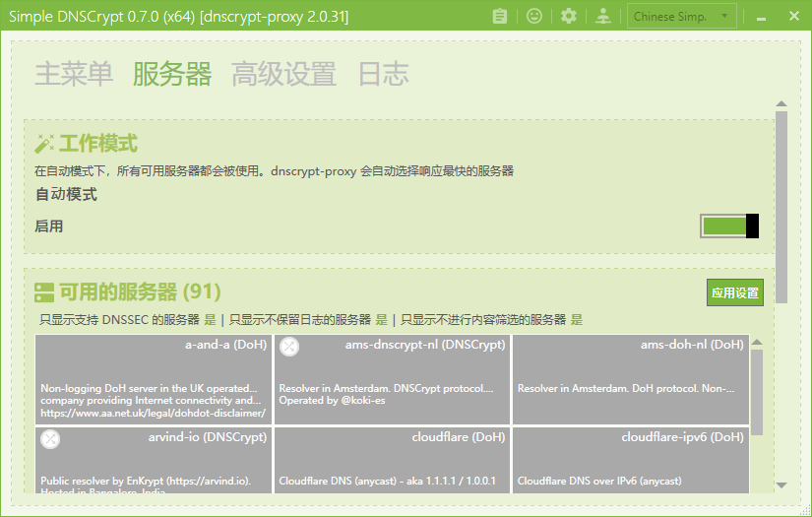812x517 pixels.
Task: Open settings via the gear icon
Action: click(569, 16)
